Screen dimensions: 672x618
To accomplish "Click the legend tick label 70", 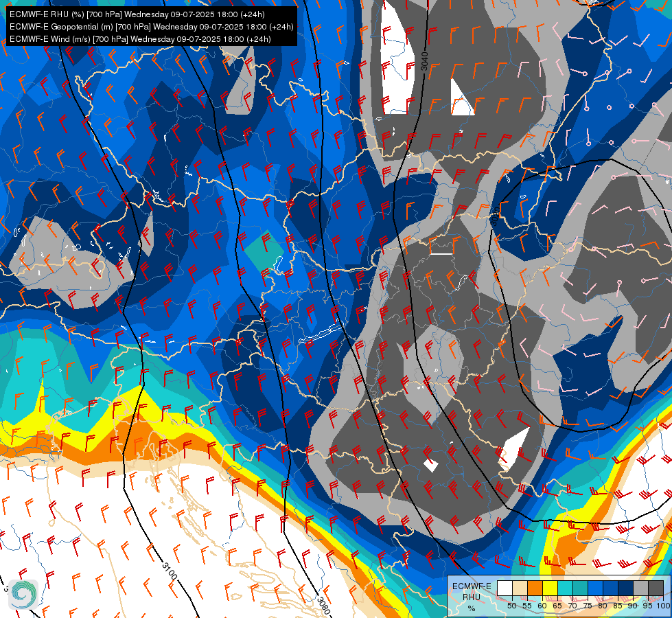I will tap(572, 606).
